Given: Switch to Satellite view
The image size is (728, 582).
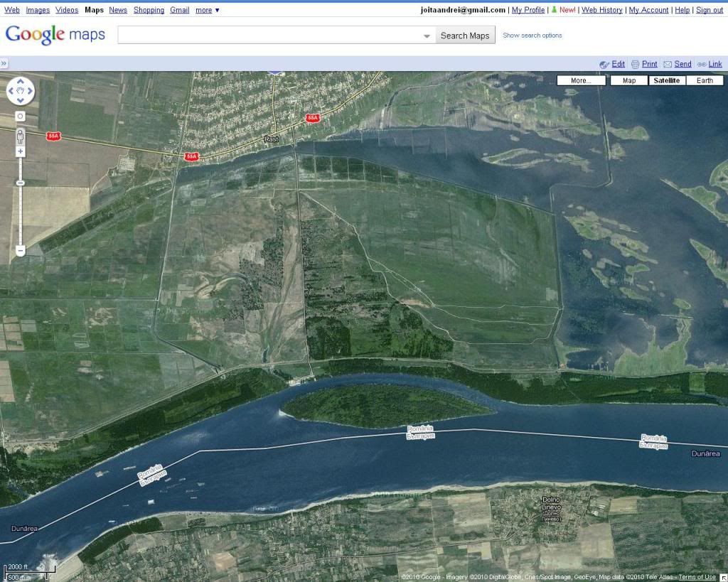Looking at the screenshot, I should [x=667, y=80].
